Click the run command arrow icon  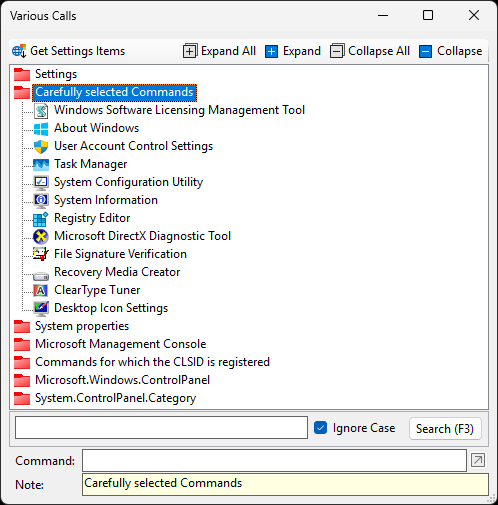pyautogui.click(x=478, y=460)
